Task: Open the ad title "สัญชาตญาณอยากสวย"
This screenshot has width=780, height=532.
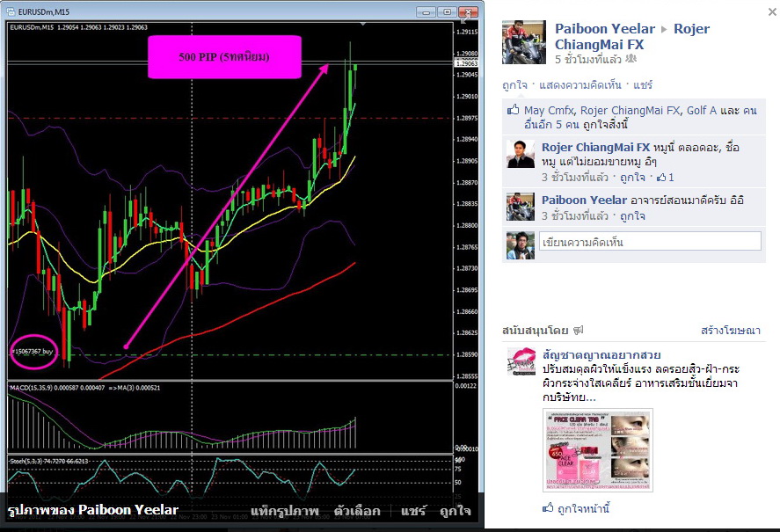Action: point(601,355)
